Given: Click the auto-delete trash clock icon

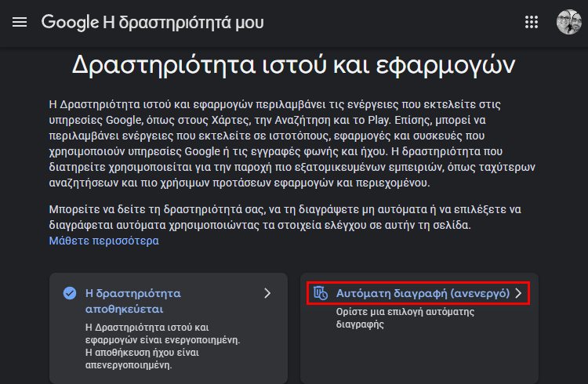Looking at the screenshot, I should 321,293.
